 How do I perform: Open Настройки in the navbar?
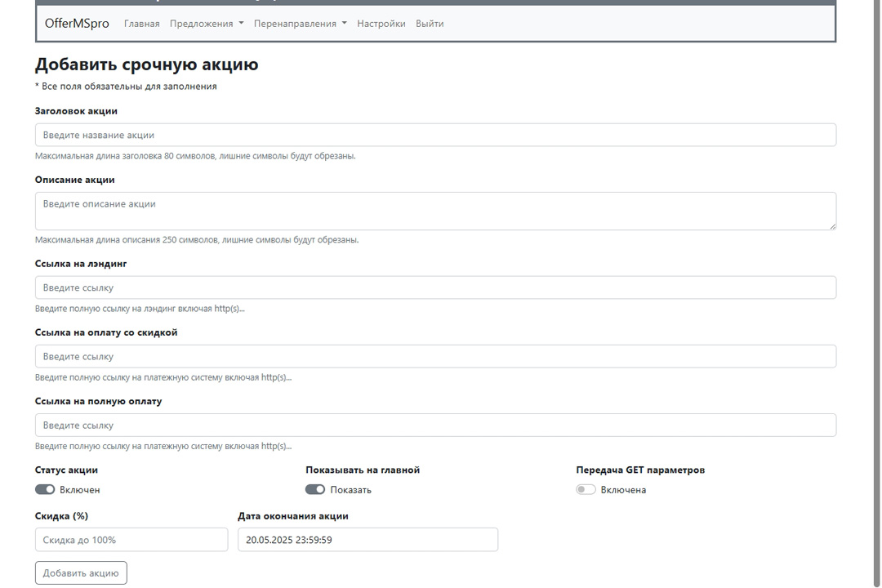[x=381, y=24]
